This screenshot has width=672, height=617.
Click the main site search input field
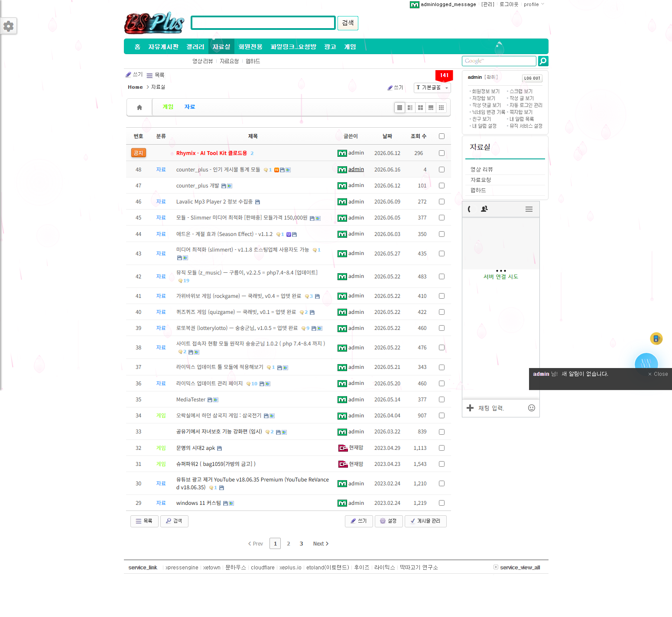click(263, 23)
